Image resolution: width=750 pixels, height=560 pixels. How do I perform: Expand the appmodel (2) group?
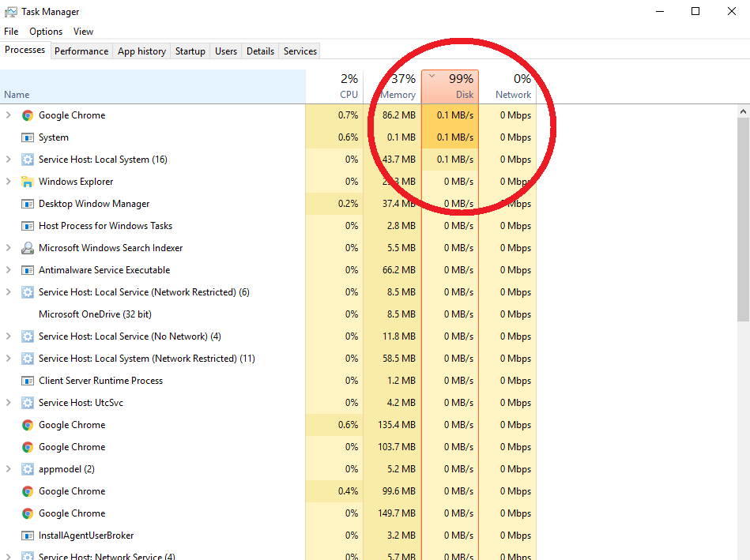tap(8, 468)
